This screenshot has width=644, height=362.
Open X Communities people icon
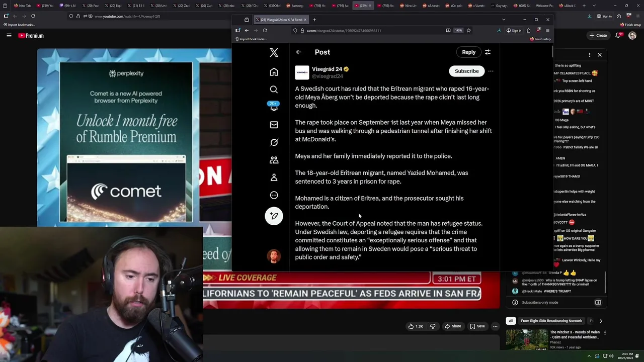click(274, 160)
